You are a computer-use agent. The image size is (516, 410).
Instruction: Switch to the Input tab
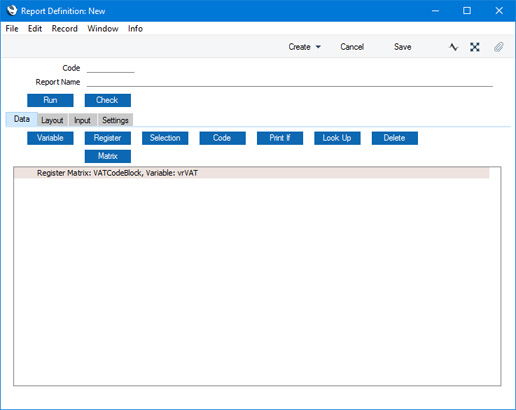tap(82, 120)
